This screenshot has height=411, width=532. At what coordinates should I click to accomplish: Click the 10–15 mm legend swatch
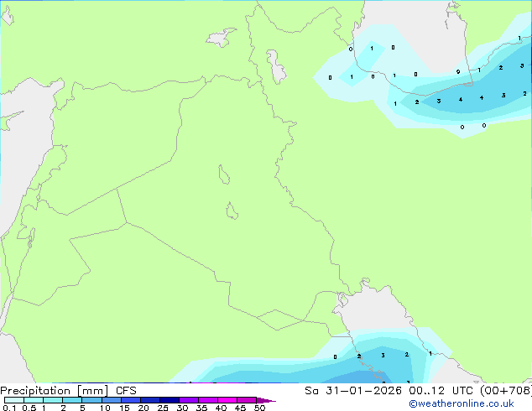pyautogui.click(x=112, y=400)
